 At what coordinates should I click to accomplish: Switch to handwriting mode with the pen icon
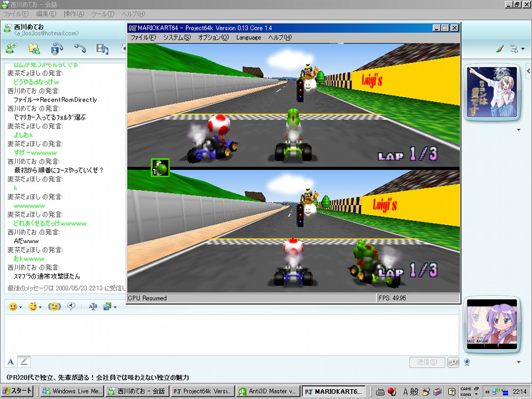(x=24, y=361)
